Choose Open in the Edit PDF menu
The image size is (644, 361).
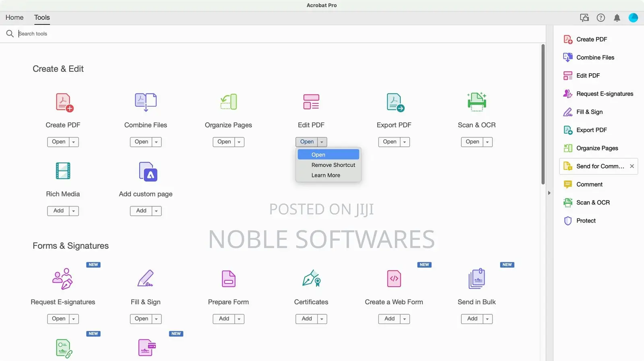pyautogui.click(x=328, y=155)
